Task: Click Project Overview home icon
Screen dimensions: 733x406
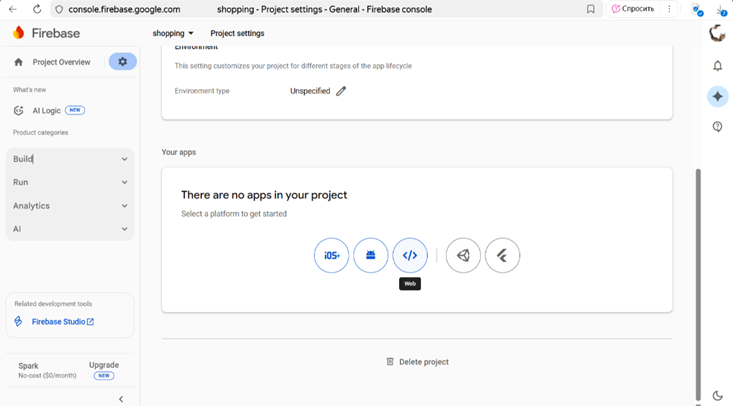Action: 19,62
